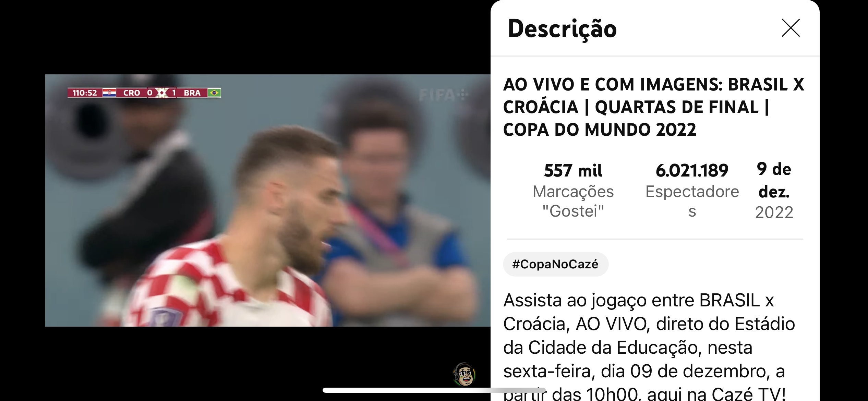The height and width of the screenshot is (401, 868).
Task: Click the 0 x 1 score in the overlay
Action: [161, 93]
